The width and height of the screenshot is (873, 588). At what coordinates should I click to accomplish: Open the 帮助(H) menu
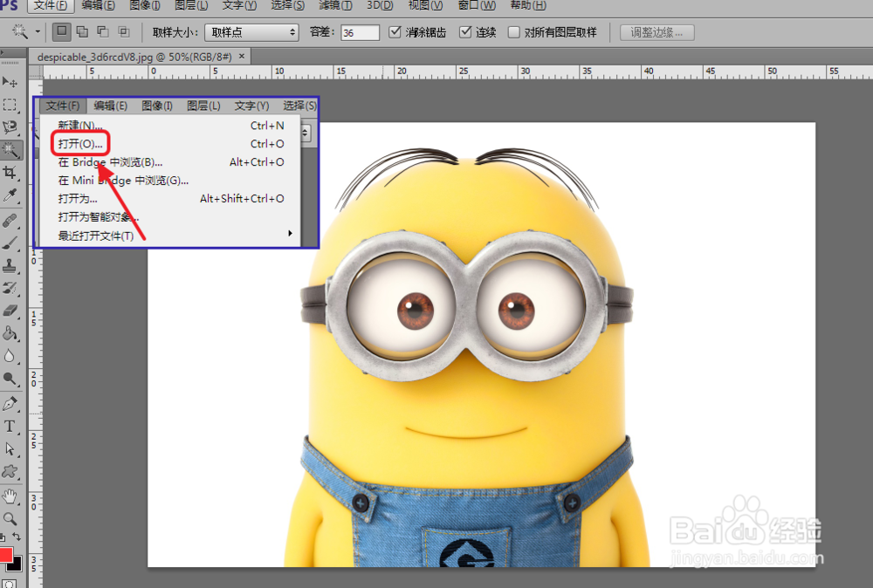(528, 5)
